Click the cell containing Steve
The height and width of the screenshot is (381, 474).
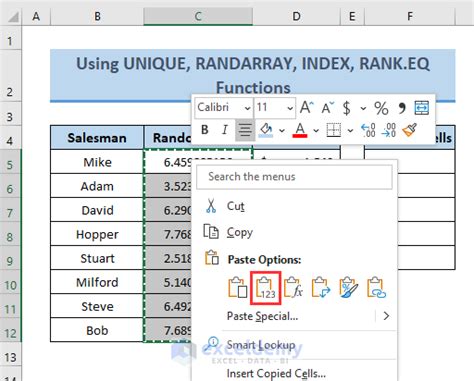pos(97,306)
